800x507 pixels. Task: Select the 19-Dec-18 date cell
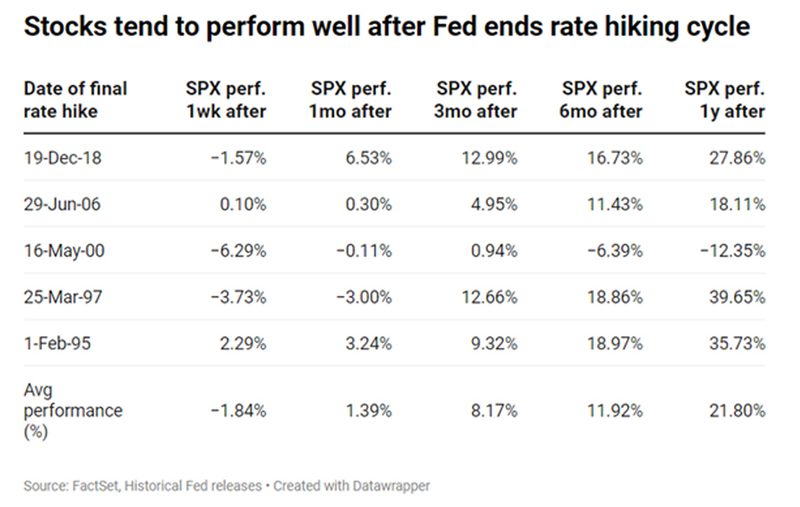(59, 157)
